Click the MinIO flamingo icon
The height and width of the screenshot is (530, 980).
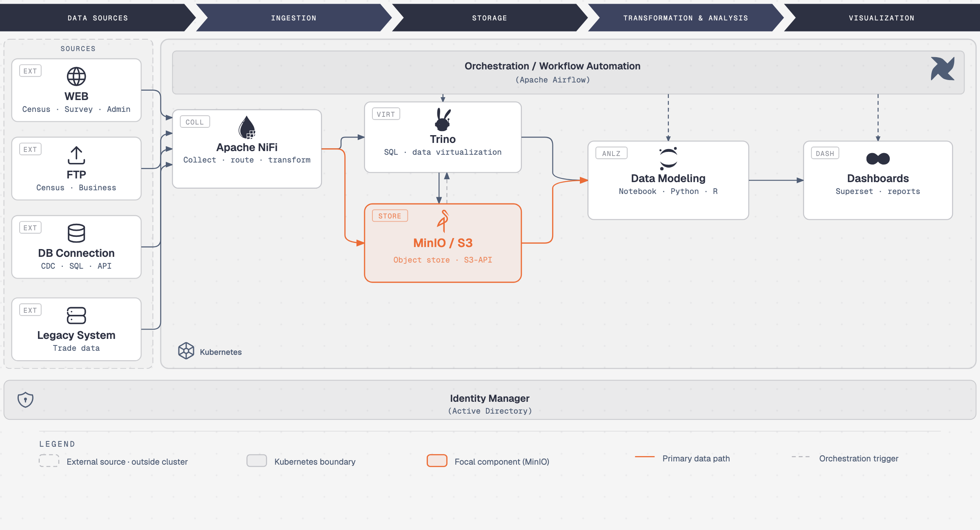coord(443,221)
